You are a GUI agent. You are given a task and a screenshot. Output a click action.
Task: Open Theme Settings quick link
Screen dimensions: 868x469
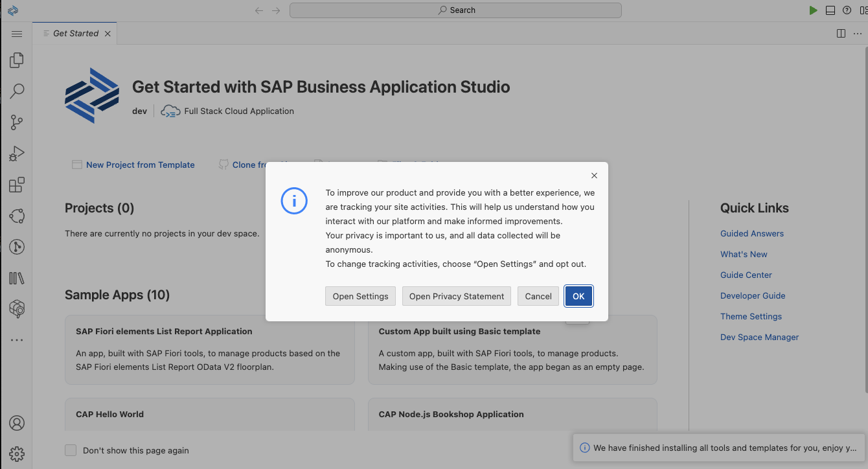tap(751, 316)
